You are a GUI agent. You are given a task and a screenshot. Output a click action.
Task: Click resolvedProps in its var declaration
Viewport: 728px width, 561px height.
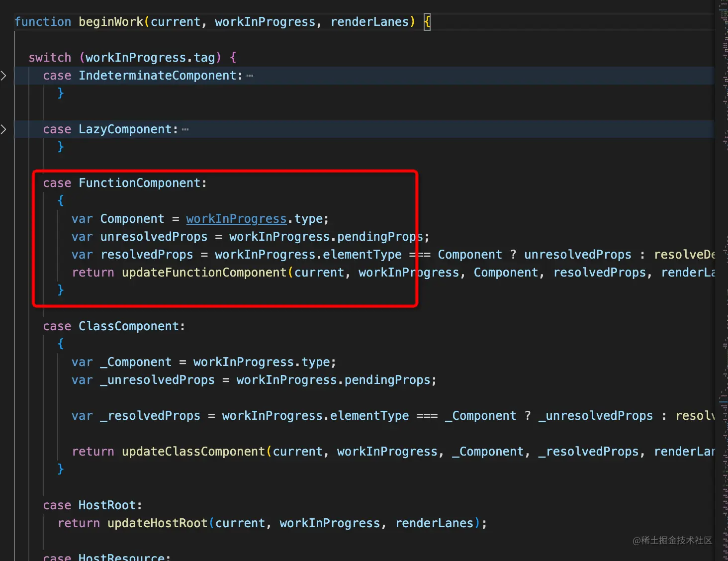click(147, 255)
